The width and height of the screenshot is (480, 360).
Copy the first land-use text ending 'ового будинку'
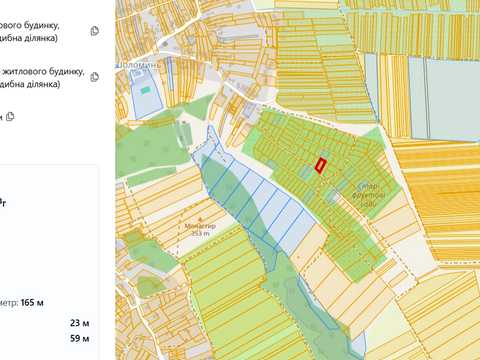[95, 31]
